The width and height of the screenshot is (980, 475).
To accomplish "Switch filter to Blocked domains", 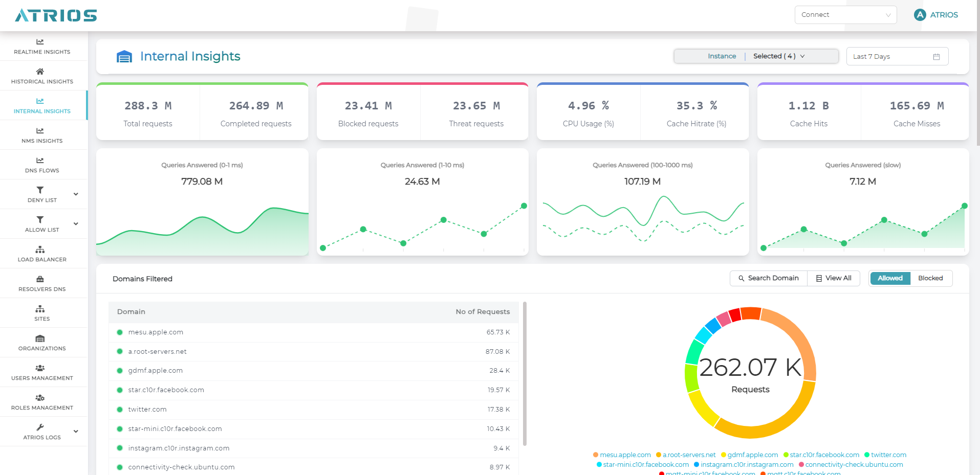I will pyautogui.click(x=930, y=278).
